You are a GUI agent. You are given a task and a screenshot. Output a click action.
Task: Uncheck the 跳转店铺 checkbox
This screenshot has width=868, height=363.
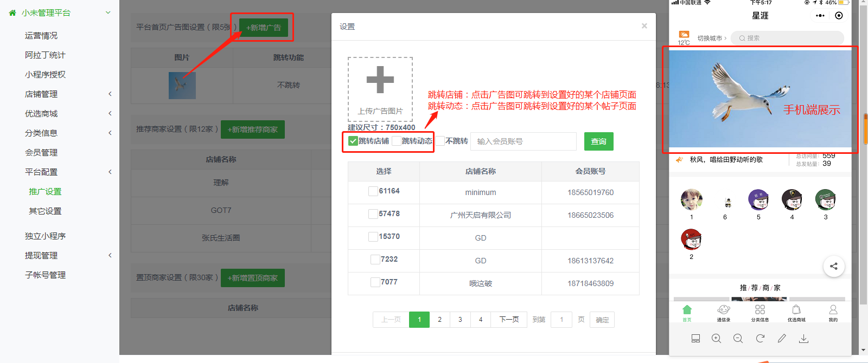coord(353,141)
